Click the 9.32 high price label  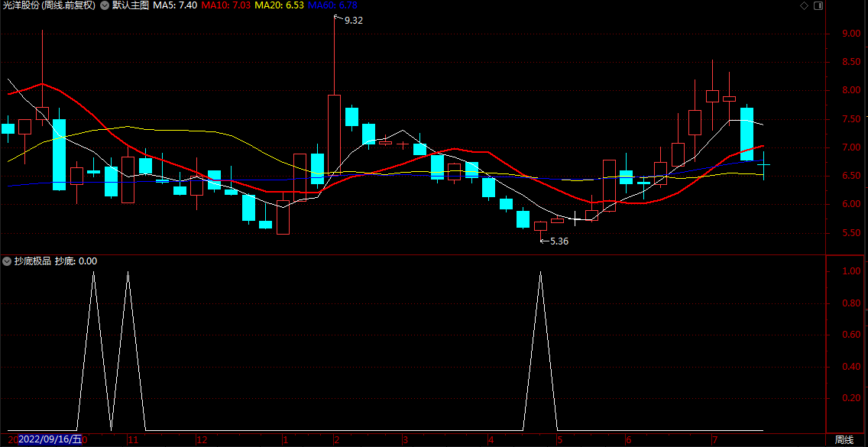click(353, 21)
